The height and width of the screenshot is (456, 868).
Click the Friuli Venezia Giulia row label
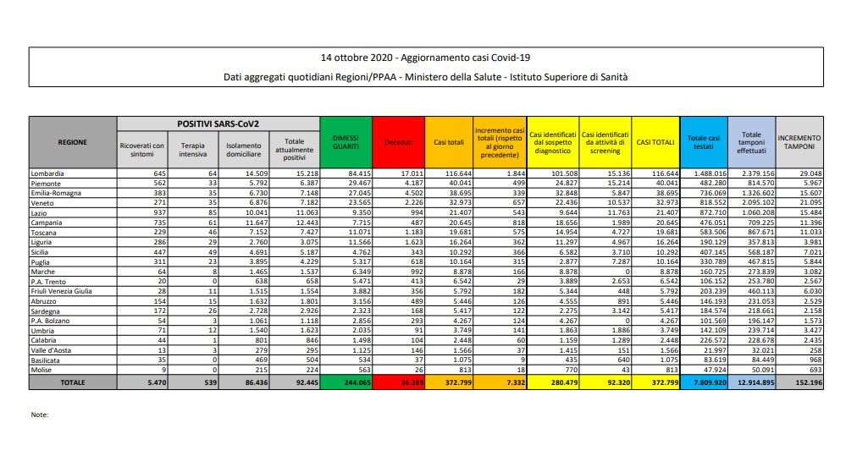[x=62, y=291]
